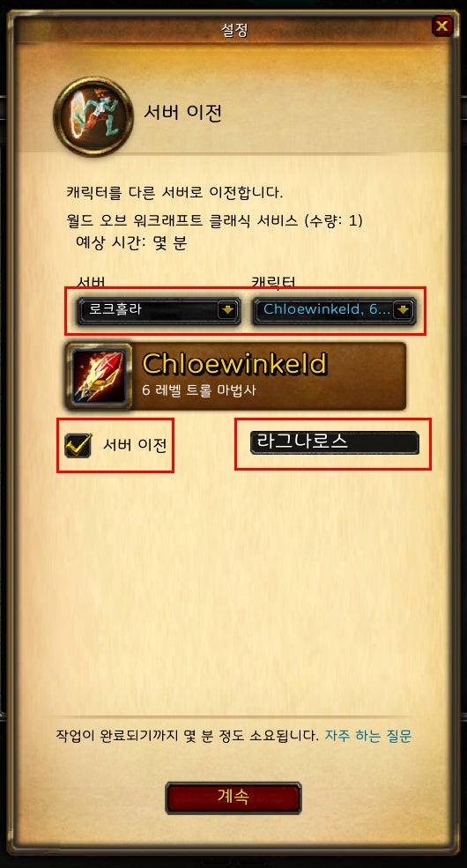Image resolution: width=467 pixels, height=868 pixels.
Task: Select the Chloewinkeld character card name
Action: (234, 363)
